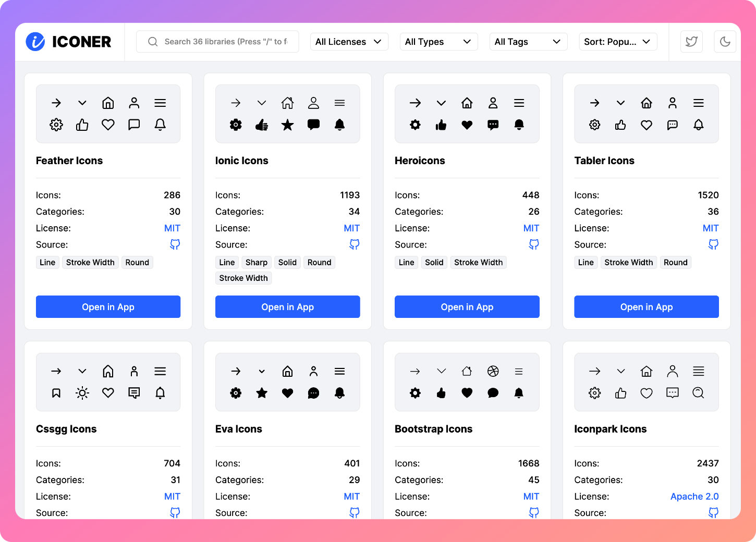Screen dimensions: 756x542
Task: Select the Stroke Width tag on Feather Icons
Action: tap(90, 262)
